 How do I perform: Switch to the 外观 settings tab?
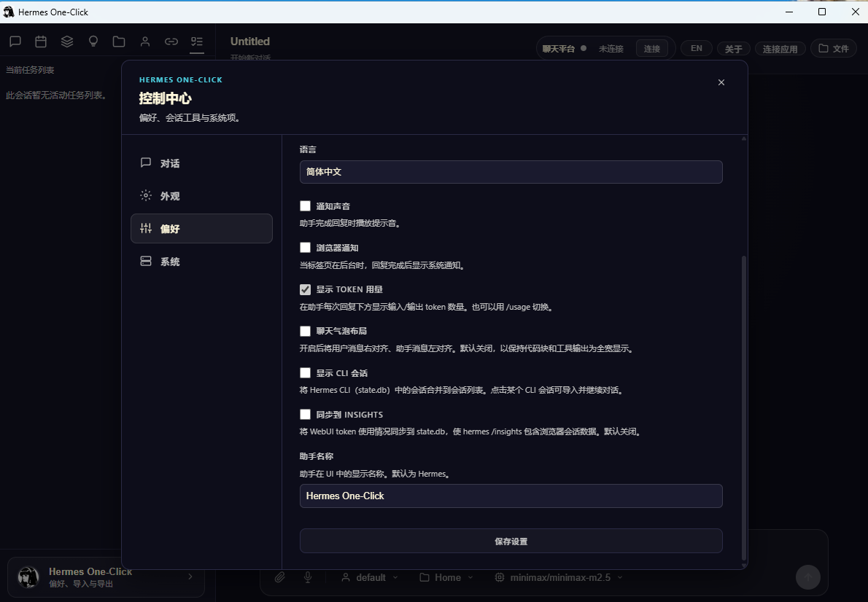point(201,196)
